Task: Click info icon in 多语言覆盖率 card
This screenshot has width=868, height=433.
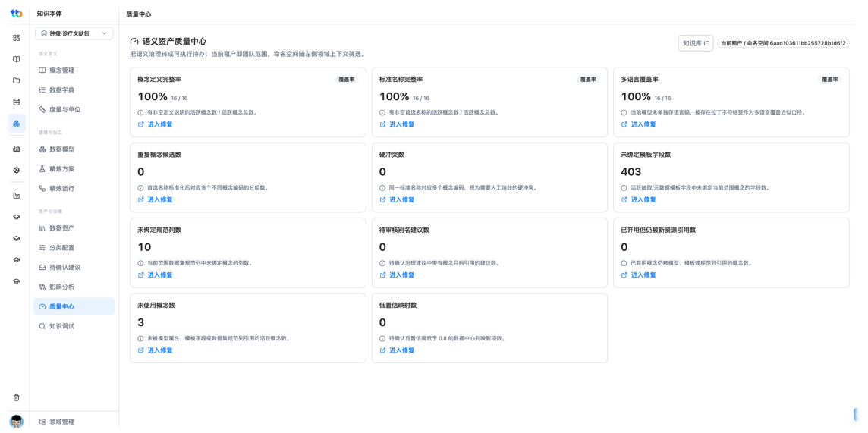Action: pyautogui.click(x=624, y=112)
